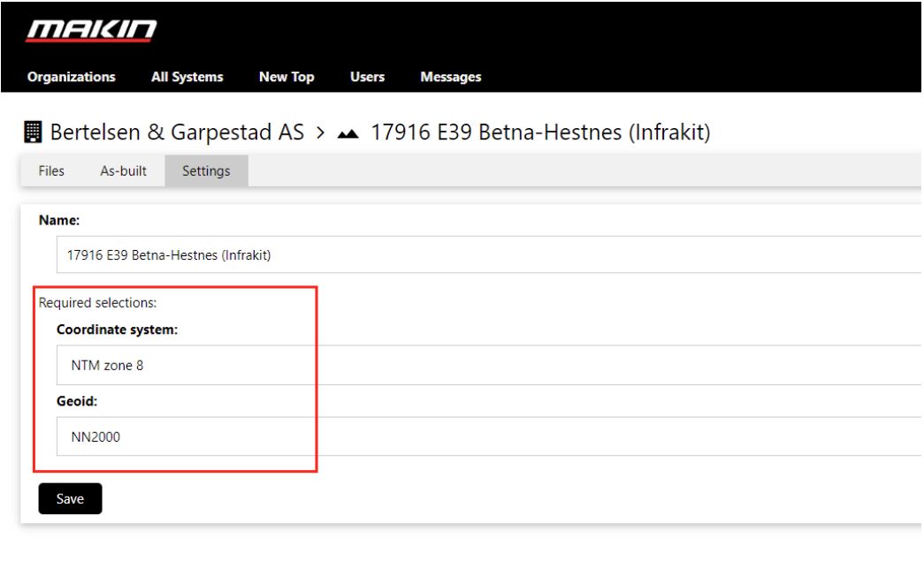Switch to the Files tab

coord(51,171)
